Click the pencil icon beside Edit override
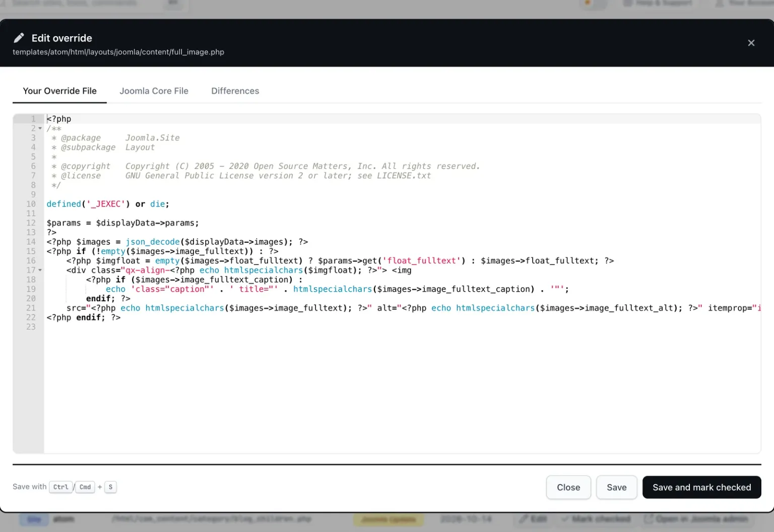The image size is (774, 532). pos(19,38)
